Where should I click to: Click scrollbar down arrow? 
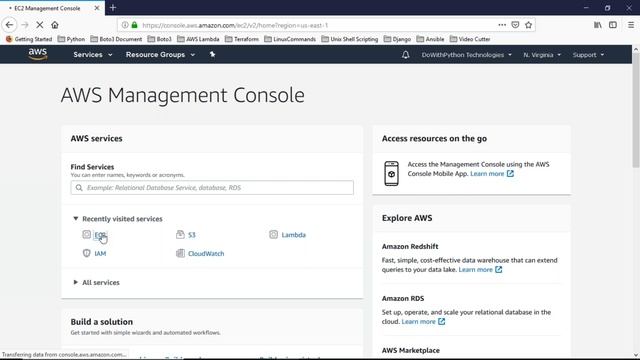(x=636, y=355)
